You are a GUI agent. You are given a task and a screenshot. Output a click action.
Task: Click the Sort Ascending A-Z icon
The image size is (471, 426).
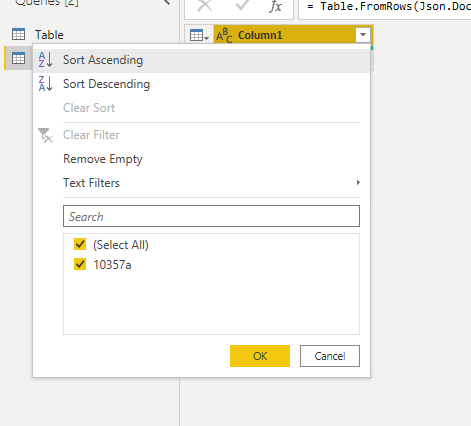(45, 60)
